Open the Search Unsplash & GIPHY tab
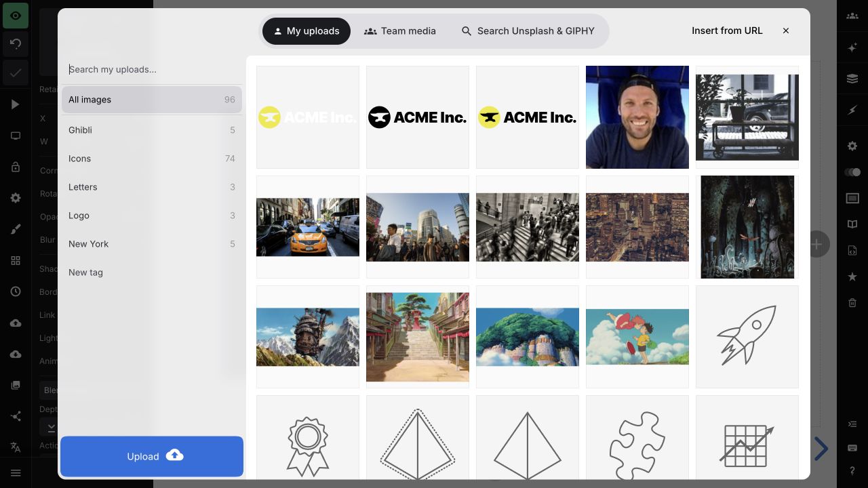868x488 pixels. 528,31
